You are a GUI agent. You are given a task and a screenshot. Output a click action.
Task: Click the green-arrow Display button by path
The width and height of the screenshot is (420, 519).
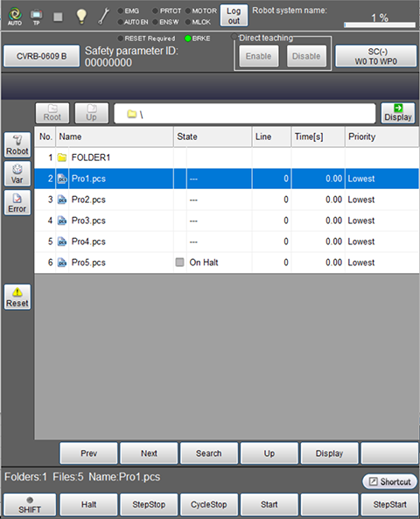point(398,113)
